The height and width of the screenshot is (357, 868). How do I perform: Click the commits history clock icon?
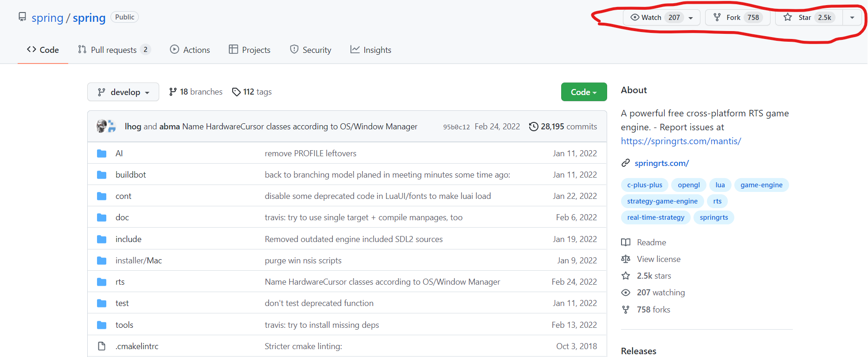[x=534, y=127]
